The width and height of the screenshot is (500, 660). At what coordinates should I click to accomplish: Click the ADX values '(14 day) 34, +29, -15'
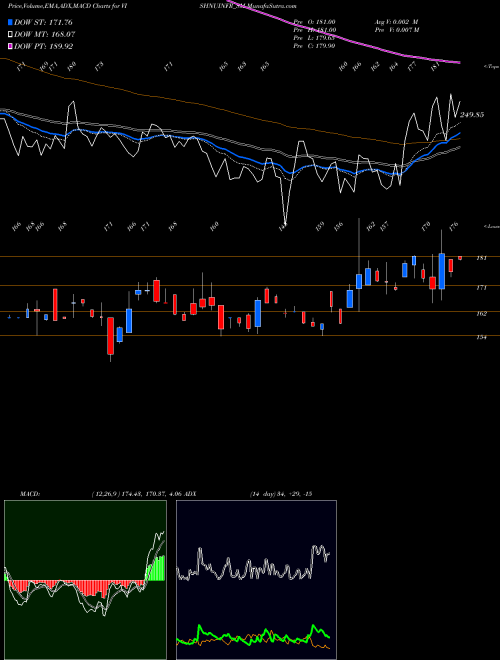(281, 494)
